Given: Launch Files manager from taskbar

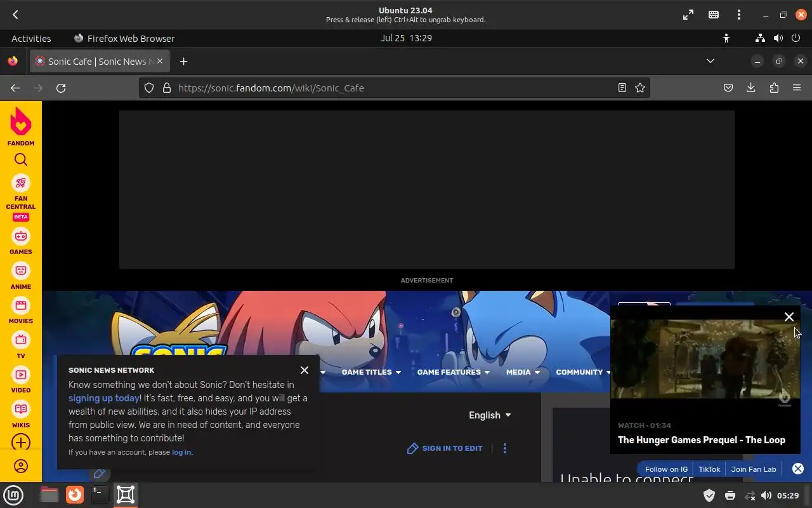Looking at the screenshot, I should 49,495.
